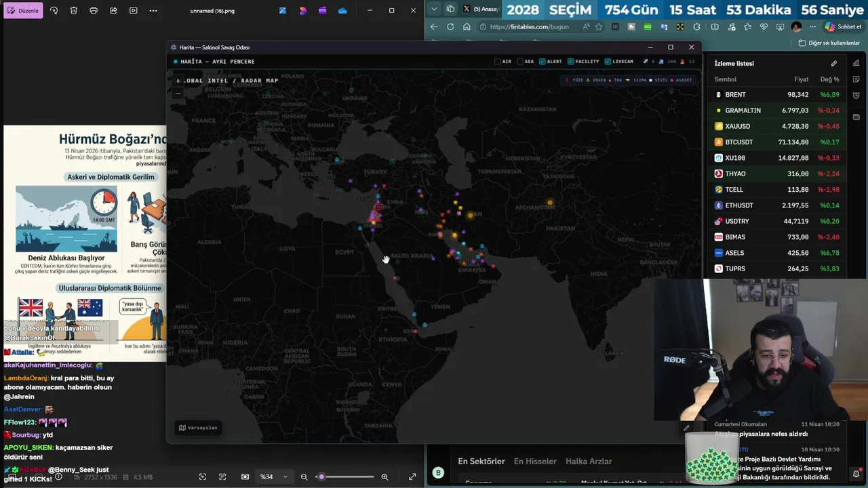Click the Varsayılan map button
The height and width of the screenshot is (488, 868).
[198, 428]
